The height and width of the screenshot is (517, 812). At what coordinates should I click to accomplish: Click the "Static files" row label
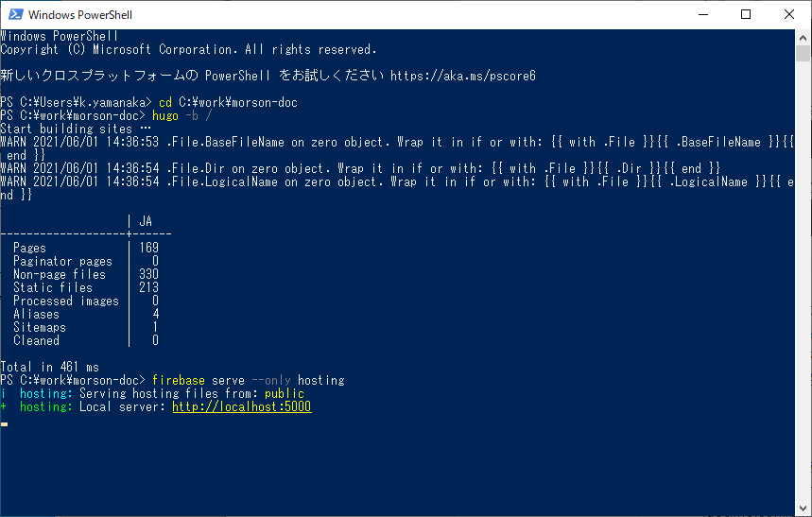pos(53,287)
